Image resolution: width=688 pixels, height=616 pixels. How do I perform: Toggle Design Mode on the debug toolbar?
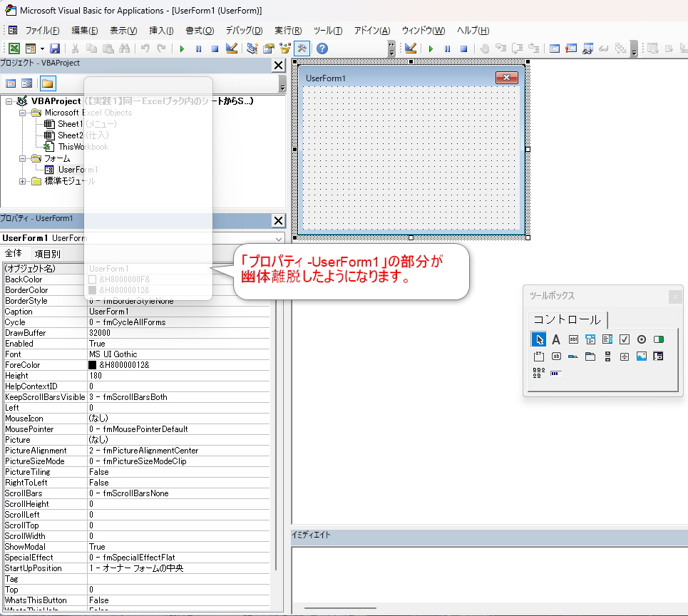[411, 48]
